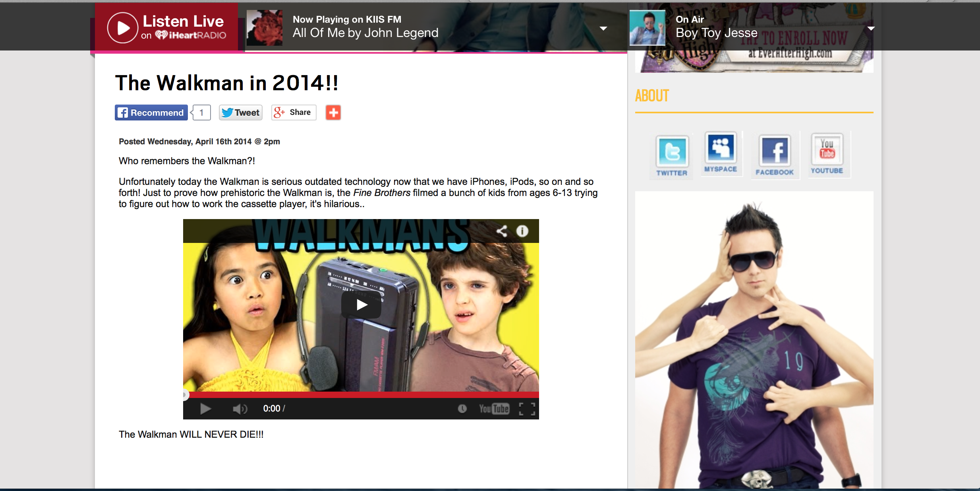Click the red plus share icon
This screenshot has height=491, width=980.
(333, 113)
